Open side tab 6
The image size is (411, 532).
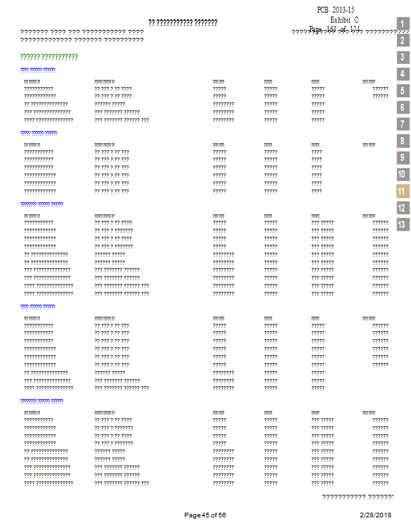(x=402, y=108)
